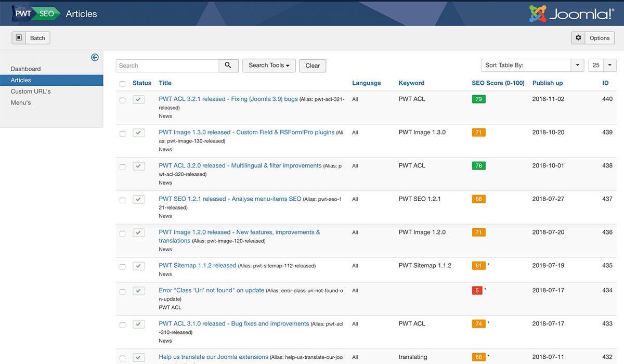Screen dimensions: 624x364
Task: Open article PWT Image 1.2.0 released
Action: pyautogui.click(x=239, y=236)
